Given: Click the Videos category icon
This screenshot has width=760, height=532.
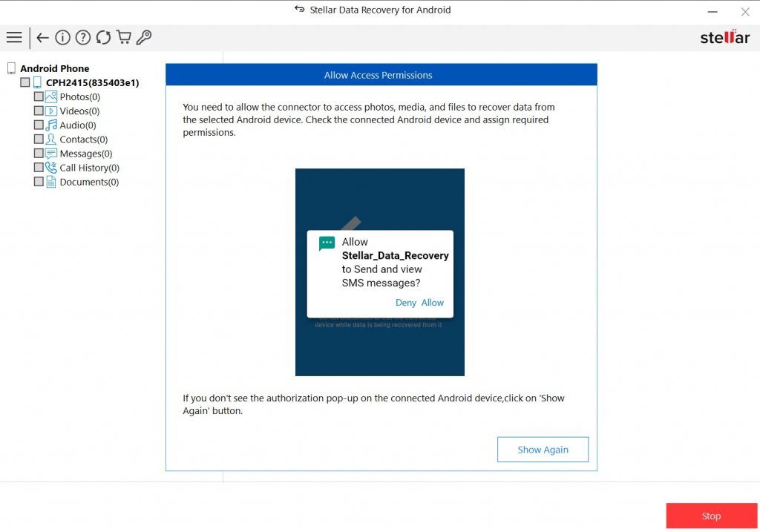Looking at the screenshot, I should coord(51,111).
